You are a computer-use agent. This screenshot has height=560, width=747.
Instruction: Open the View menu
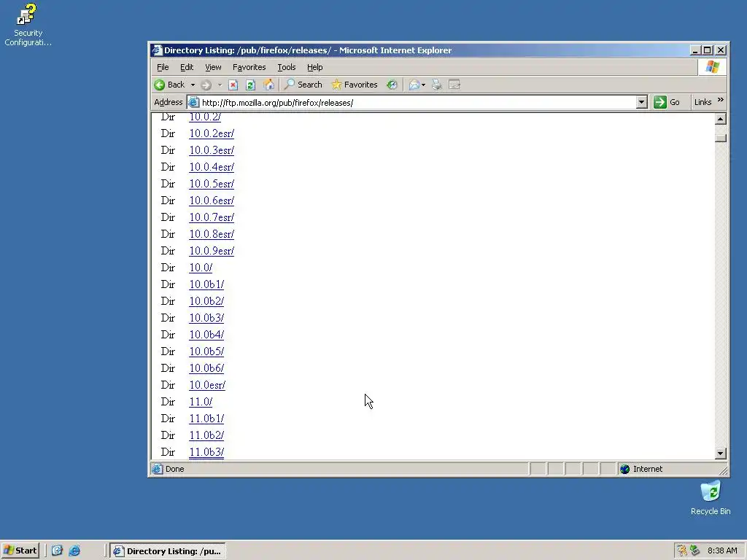pyautogui.click(x=213, y=67)
